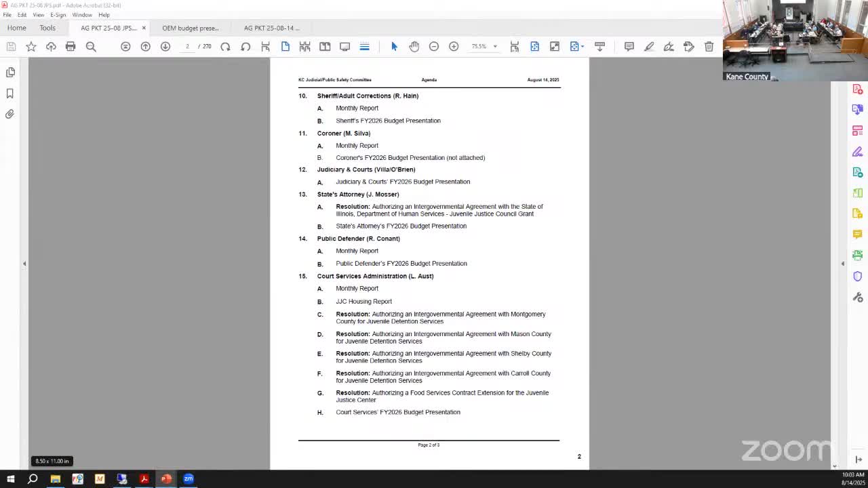Open the Comment tool in right pane
Screen dimensions: 868x488
tap(858, 234)
